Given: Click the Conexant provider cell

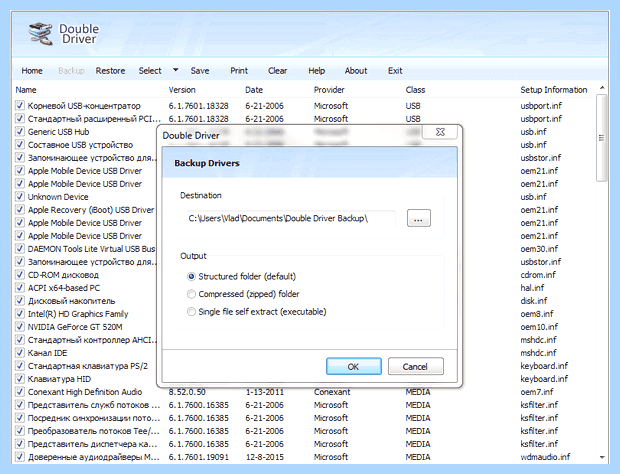Looking at the screenshot, I should point(332,392).
